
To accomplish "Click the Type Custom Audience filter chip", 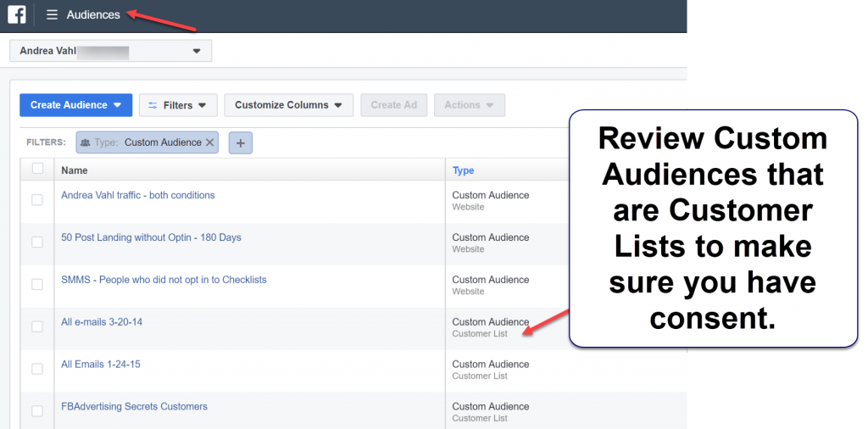I will (x=147, y=142).
